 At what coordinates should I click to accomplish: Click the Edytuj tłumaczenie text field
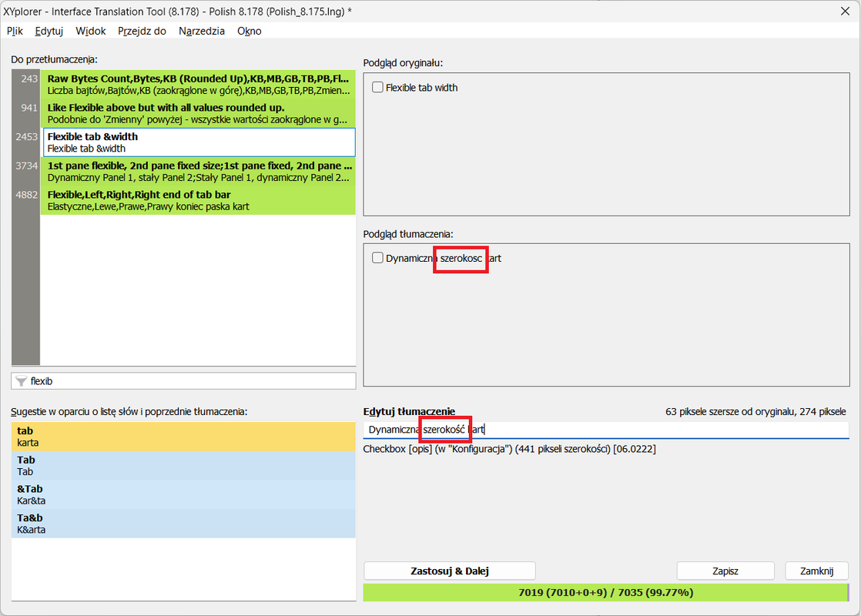605,430
